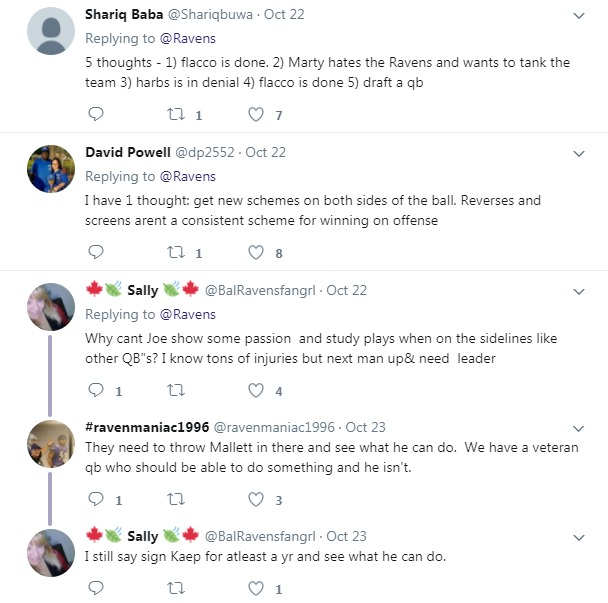Open the @Ravens link in Shariq's reply
This screenshot has width=608, height=603.
(x=188, y=39)
